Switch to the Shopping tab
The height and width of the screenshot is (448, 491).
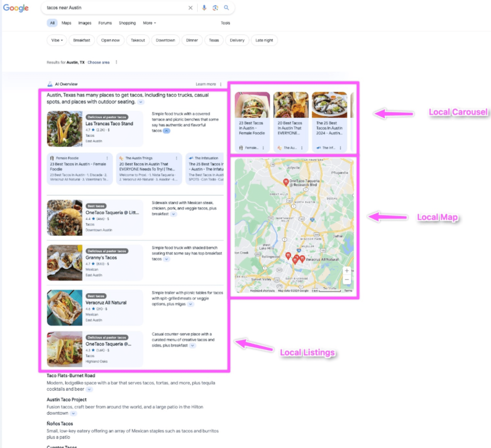[x=127, y=23]
